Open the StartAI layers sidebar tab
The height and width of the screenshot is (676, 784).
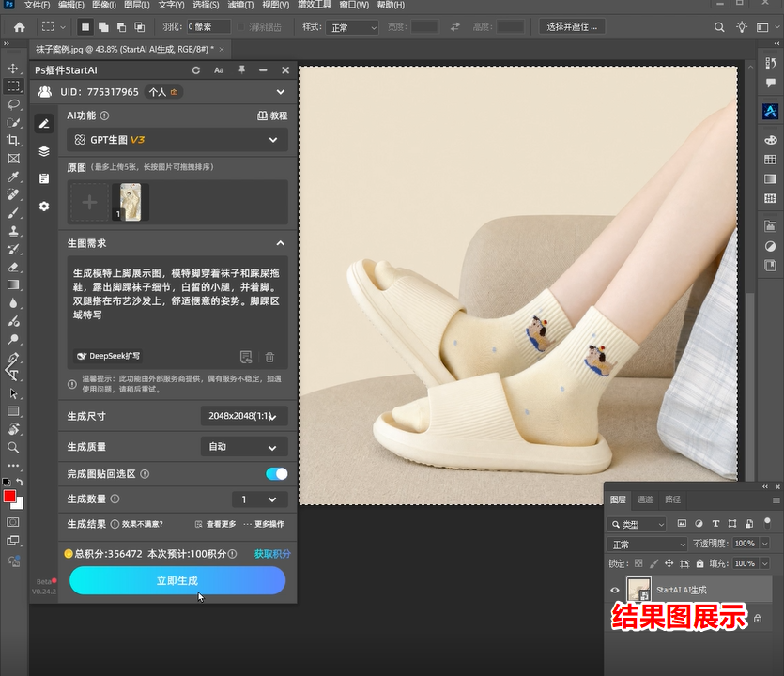tap(44, 151)
